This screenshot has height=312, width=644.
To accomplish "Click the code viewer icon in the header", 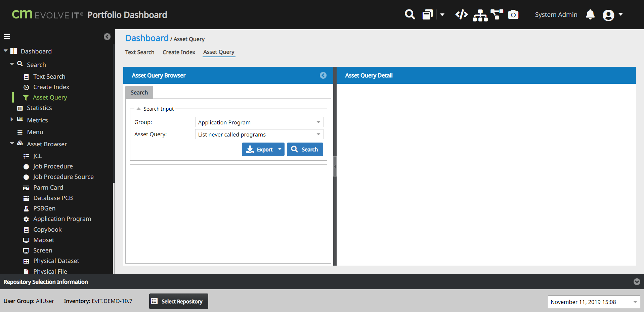I will [x=461, y=15].
